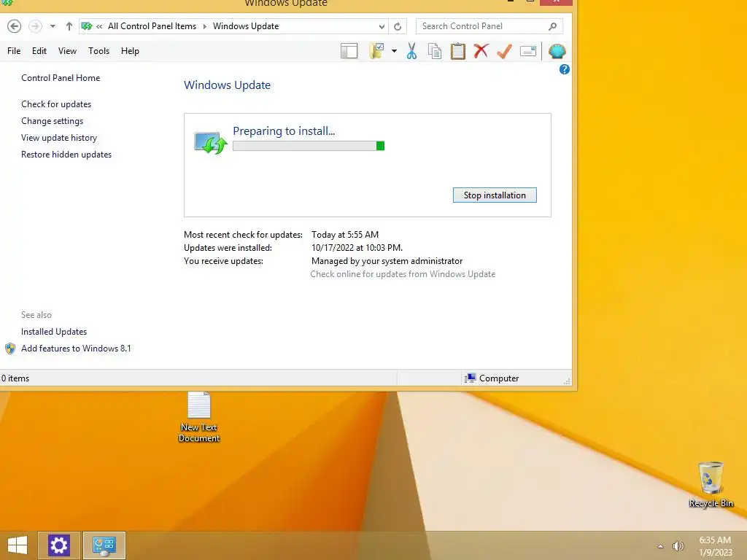
Task: Click the blue shell globe toolbar icon
Action: tap(557, 51)
